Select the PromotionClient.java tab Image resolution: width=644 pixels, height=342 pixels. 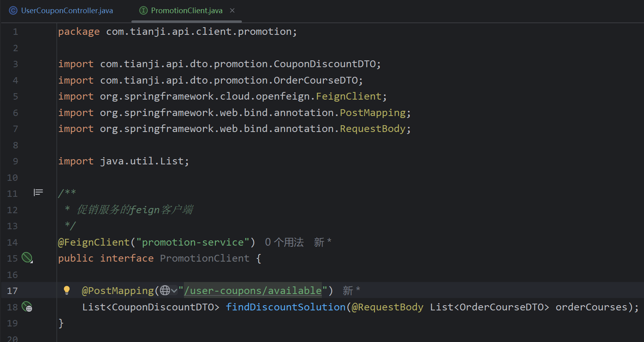(186, 11)
